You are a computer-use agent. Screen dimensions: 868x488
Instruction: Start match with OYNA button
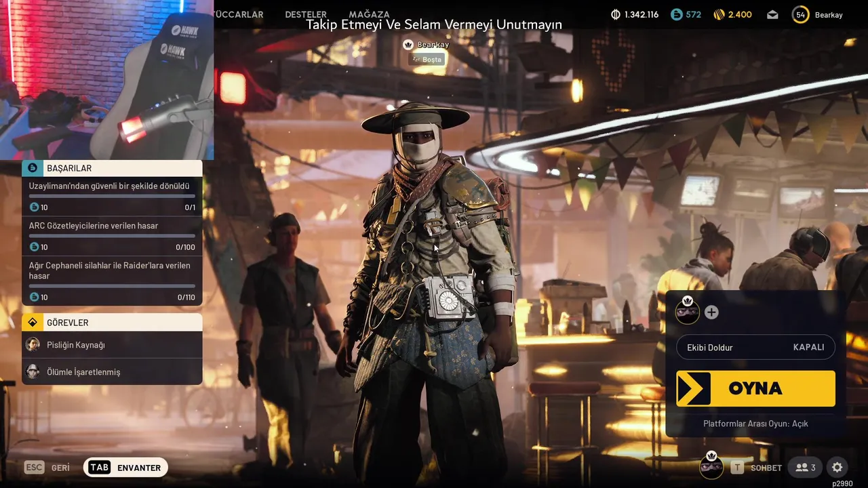pos(755,388)
